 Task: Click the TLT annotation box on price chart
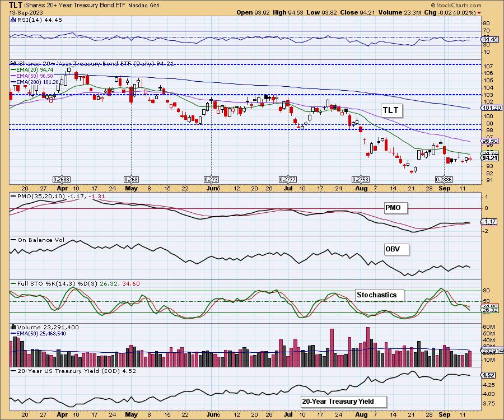tap(390, 110)
